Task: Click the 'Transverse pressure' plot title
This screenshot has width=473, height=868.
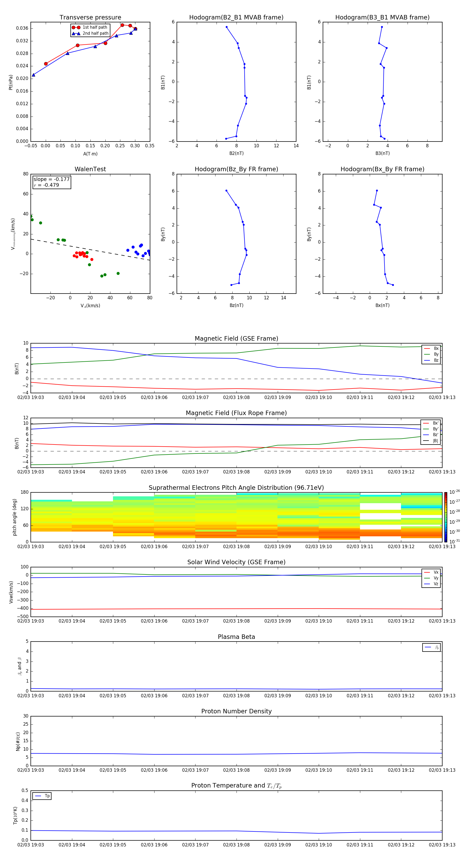Action: click(x=90, y=18)
